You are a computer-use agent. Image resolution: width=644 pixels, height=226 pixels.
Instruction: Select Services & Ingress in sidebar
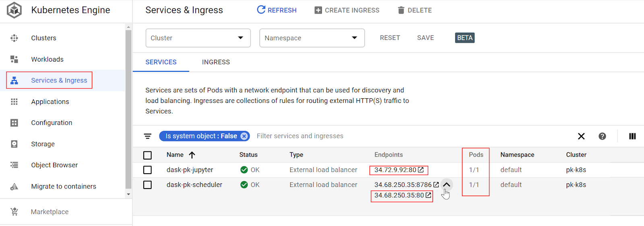(59, 81)
